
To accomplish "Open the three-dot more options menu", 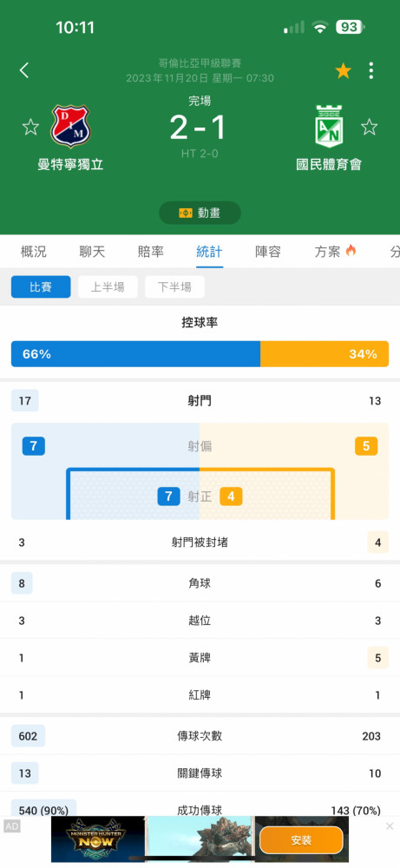I will (370, 70).
